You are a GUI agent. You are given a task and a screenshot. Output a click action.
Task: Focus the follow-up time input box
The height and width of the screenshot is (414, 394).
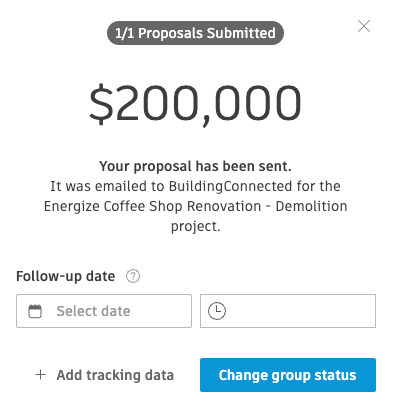coord(288,311)
